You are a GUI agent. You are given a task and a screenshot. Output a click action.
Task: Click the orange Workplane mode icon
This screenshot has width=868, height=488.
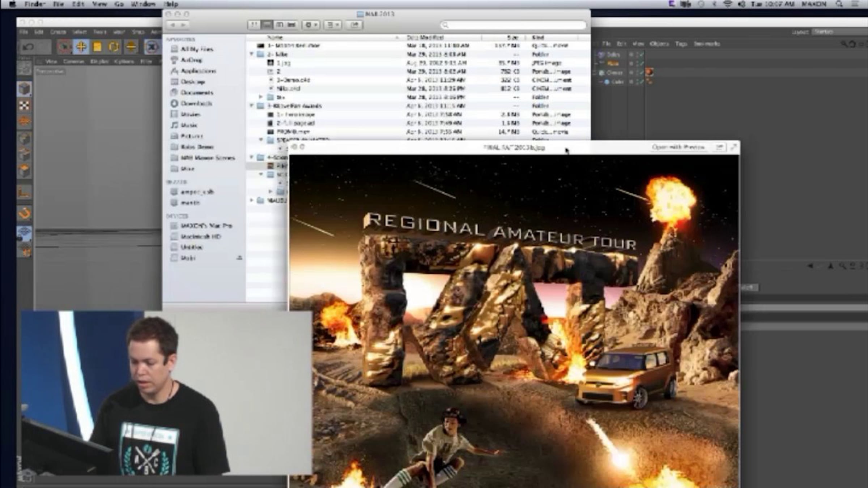pos(25,121)
